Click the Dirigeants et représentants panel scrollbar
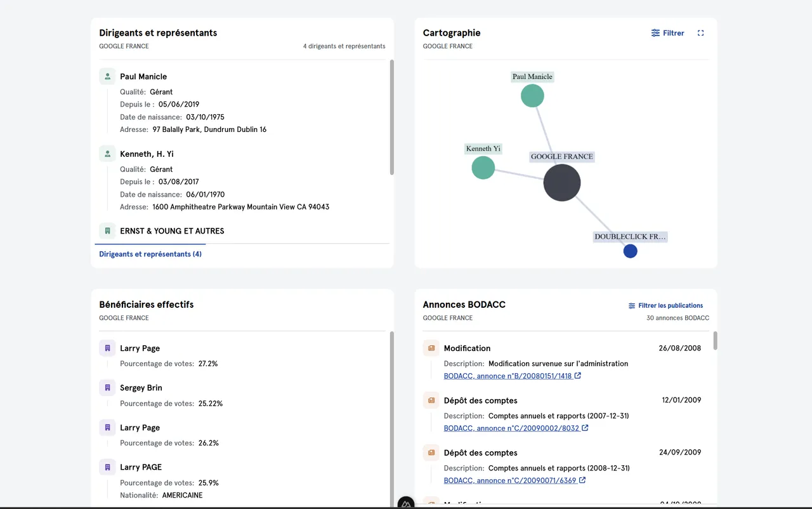812x509 pixels. 392,117
